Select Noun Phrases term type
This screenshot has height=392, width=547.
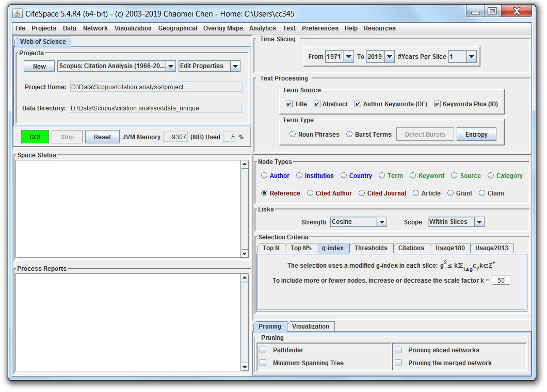coord(293,134)
